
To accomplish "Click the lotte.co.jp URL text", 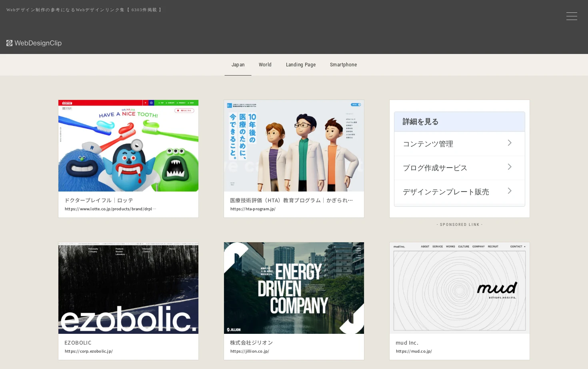I will pos(110,209).
